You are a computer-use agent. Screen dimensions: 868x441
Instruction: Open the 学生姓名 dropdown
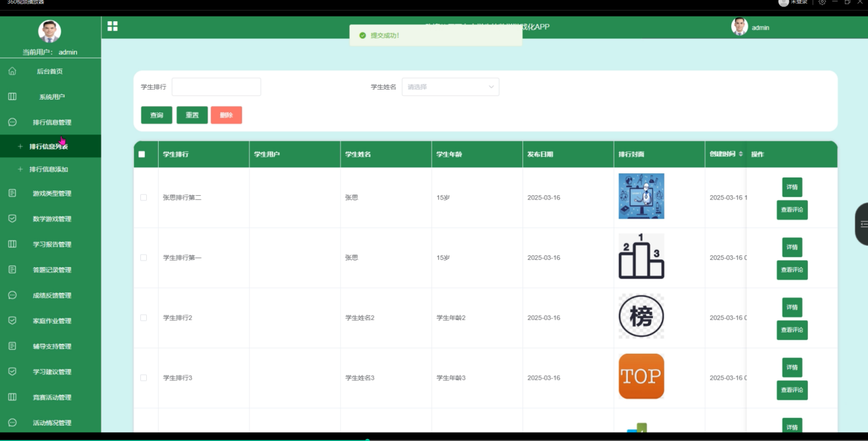(451, 87)
